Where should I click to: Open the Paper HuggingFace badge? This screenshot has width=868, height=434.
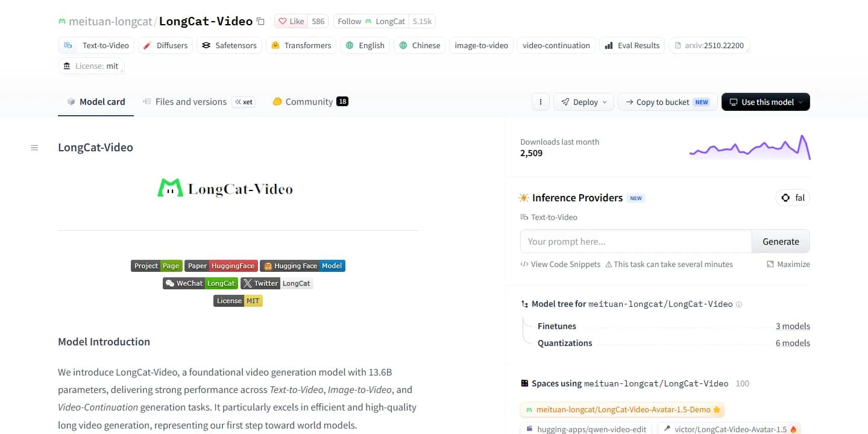click(x=221, y=266)
